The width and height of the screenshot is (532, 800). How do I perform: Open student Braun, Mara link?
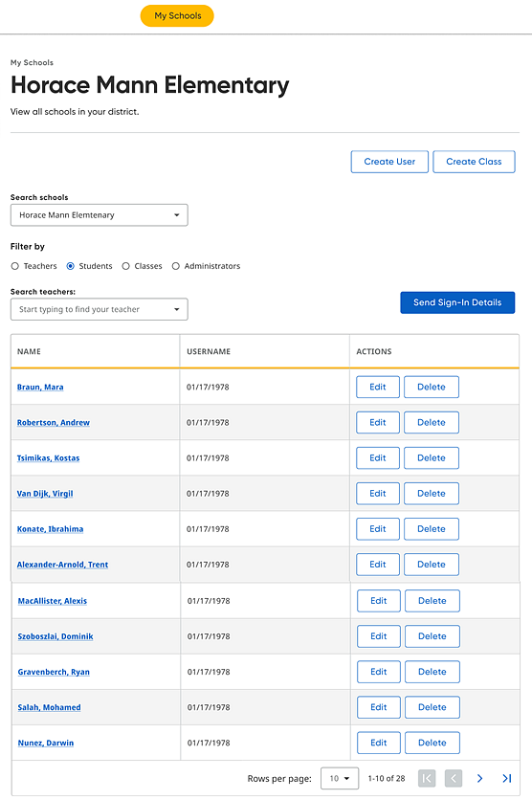click(40, 387)
